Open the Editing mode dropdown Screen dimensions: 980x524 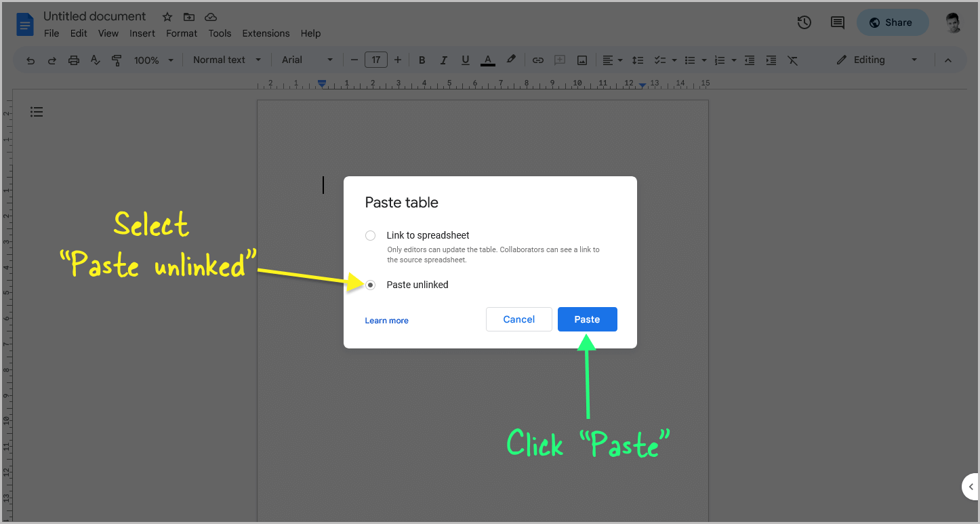pyautogui.click(x=877, y=60)
